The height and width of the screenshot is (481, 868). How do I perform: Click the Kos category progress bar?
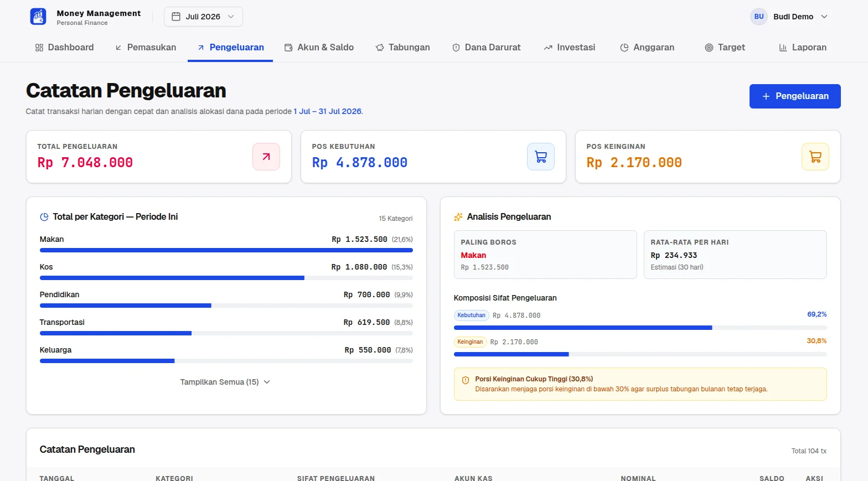click(x=226, y=278)
